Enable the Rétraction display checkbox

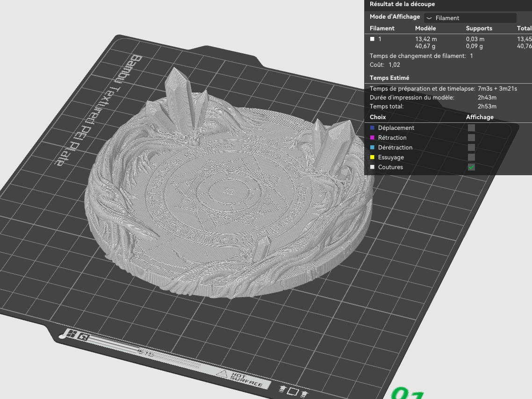(471, 138)
